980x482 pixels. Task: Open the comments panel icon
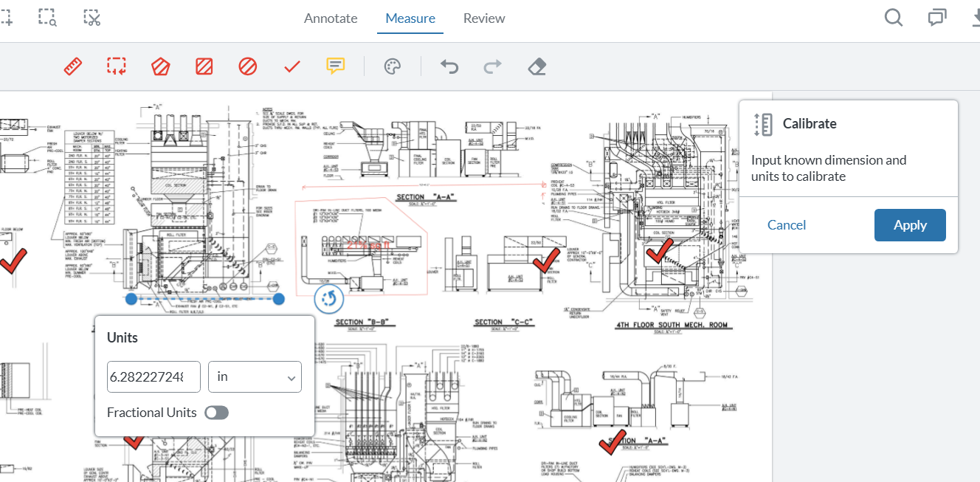937,18
